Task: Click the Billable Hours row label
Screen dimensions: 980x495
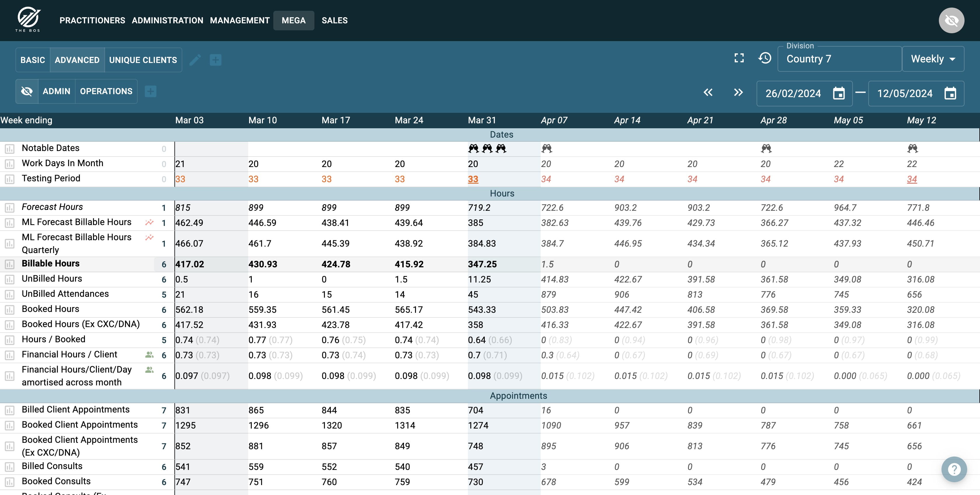Action: click(50, 264)
